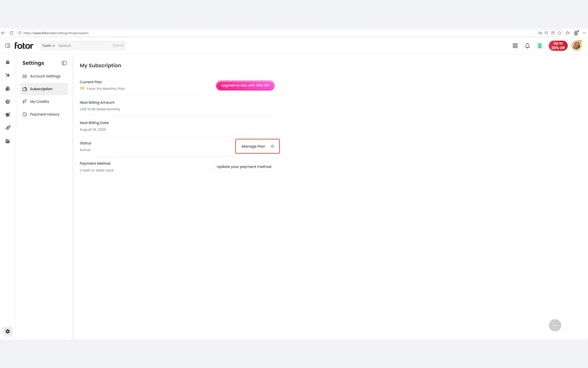Toggle the sidebar icon beside the Fotor logo
The image size is (588, 368).
[7, 46]
